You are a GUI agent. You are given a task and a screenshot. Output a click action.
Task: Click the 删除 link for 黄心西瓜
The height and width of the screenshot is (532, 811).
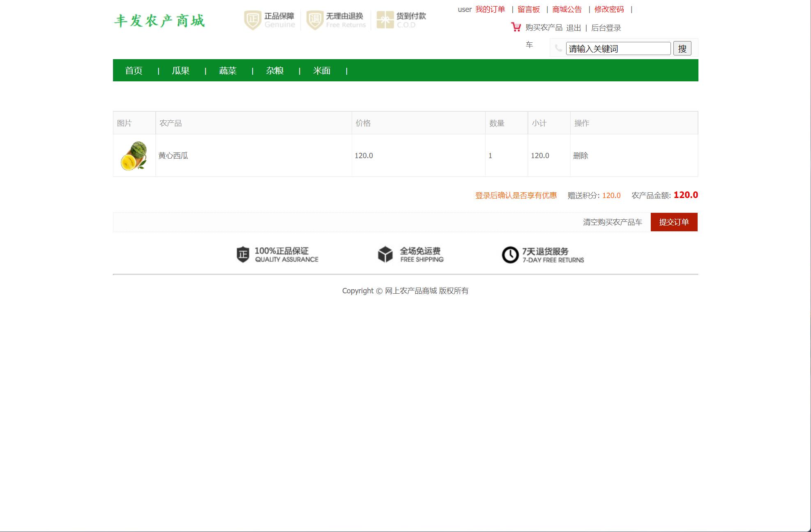click(579, 155)
